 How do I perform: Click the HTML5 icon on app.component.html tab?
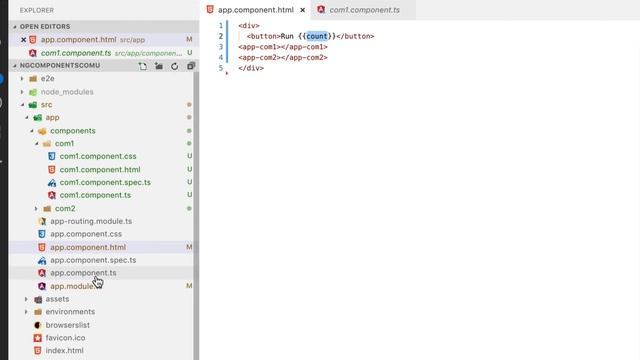coord(210,9)
